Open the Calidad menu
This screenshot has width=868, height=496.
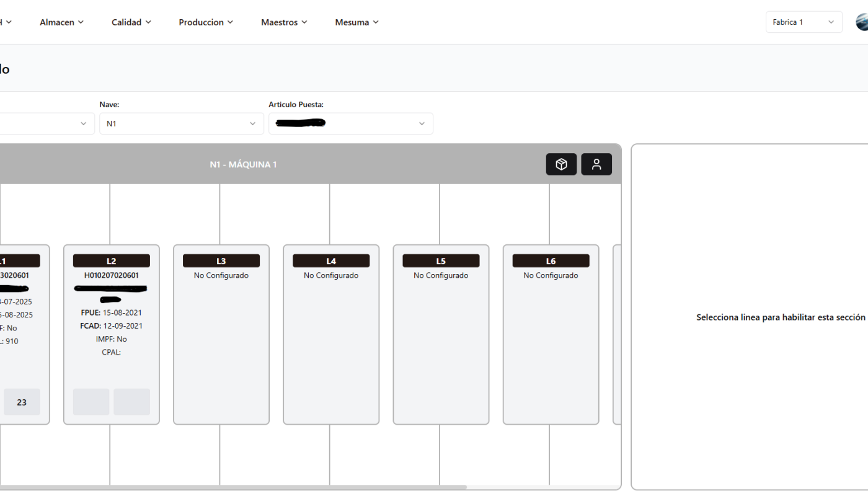tap(131, 22)
